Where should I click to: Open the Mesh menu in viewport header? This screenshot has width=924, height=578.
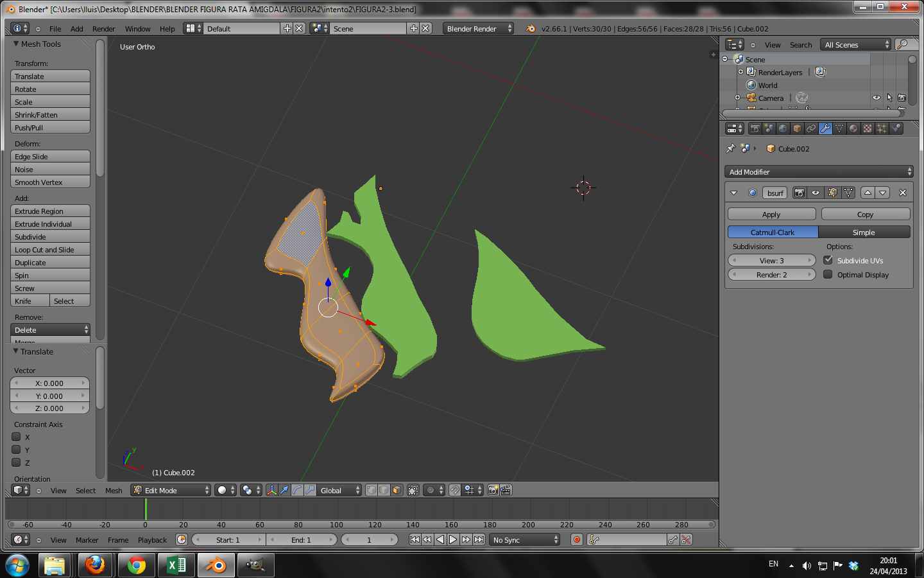(x=114, y=491)
